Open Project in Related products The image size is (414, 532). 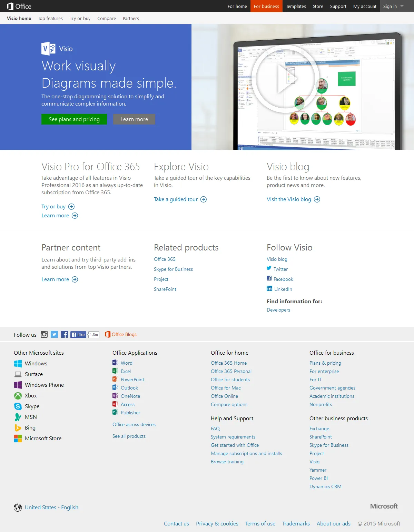[161, 279]
